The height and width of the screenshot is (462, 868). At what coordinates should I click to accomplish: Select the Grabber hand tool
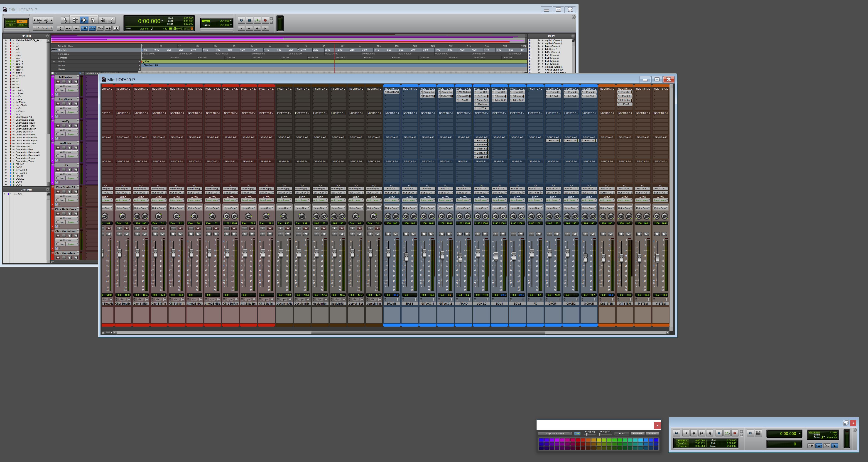pos(93,20)
